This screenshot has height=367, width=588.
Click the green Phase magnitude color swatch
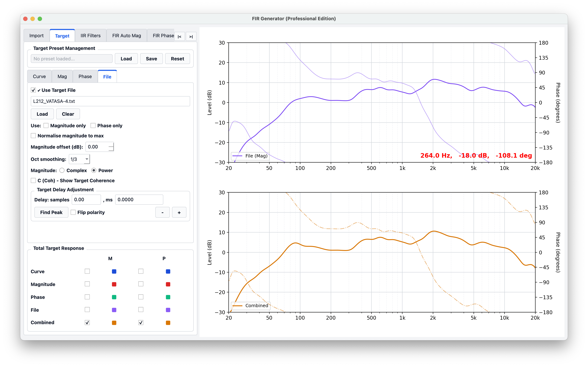pos(114,297)
